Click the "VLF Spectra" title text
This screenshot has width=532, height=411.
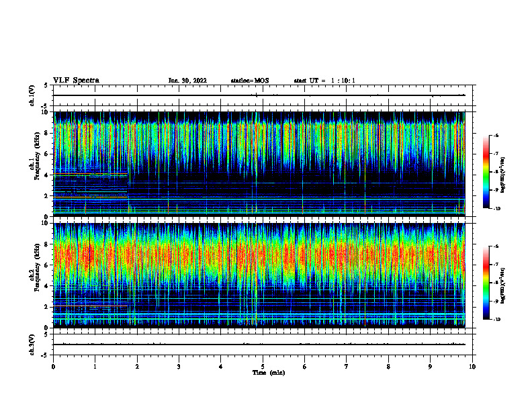click(76, 81)
